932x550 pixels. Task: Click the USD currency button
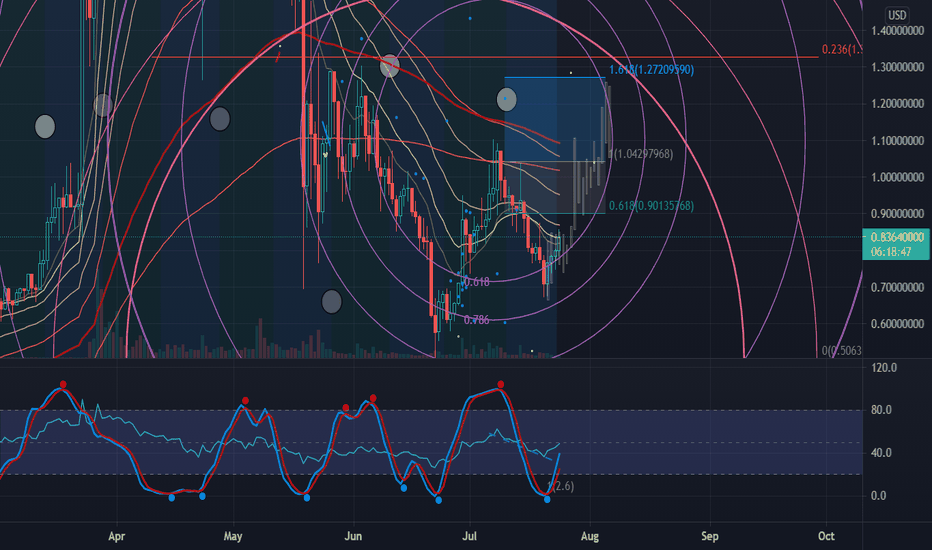[x=897, y=15]
